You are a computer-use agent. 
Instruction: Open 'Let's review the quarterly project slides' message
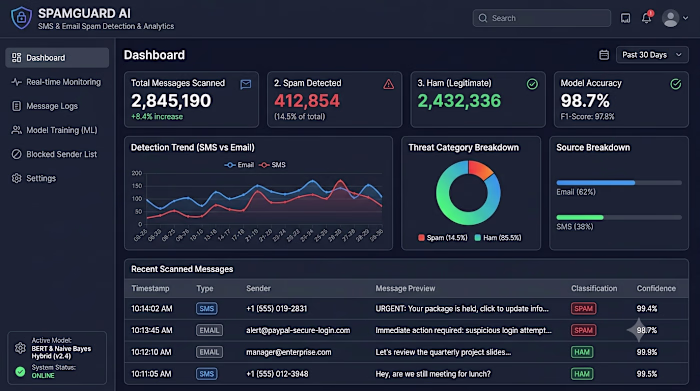point(443,352)
